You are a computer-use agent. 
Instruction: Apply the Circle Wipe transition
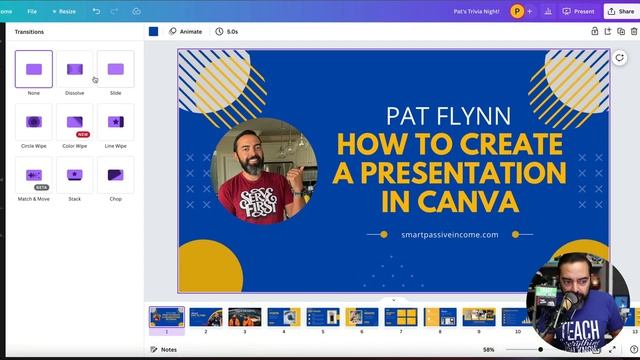[x=34, y=122]
